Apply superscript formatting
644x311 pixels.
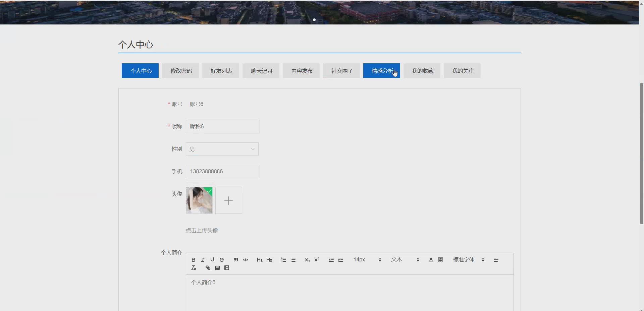[x=317, y=260]
